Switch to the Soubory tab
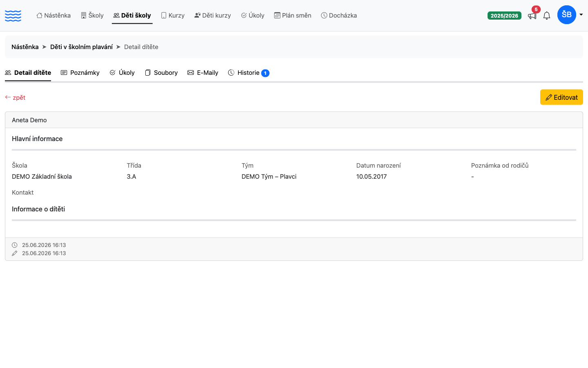The width and height of the screenshot is (588, 368). click(161, 73)
